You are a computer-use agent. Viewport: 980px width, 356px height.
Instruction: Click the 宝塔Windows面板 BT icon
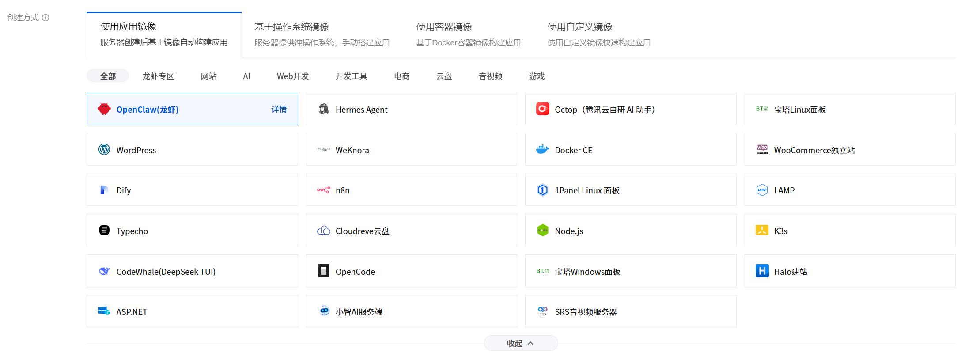coord(542,271)
